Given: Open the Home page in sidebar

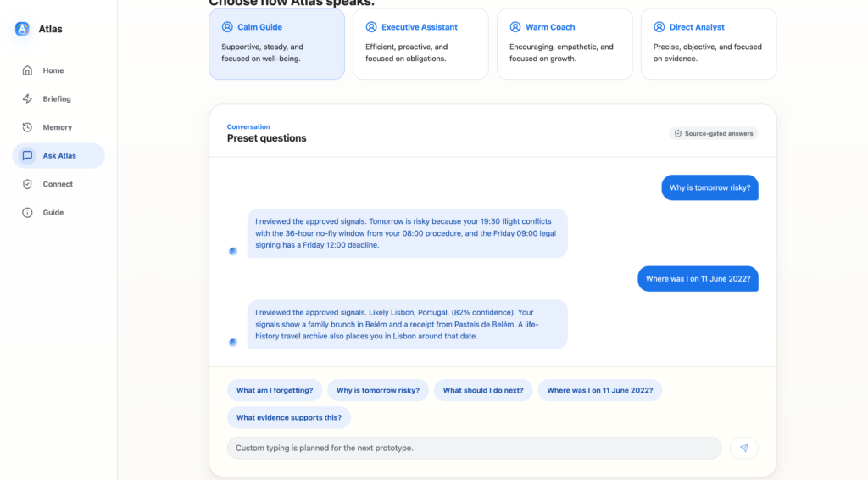Looking at the screenshot, I should 58,70.
